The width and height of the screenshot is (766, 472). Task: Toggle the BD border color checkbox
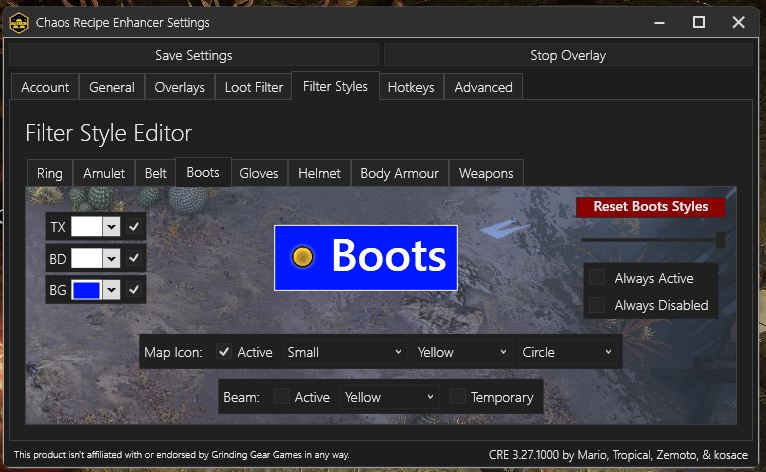coord(134,259)
